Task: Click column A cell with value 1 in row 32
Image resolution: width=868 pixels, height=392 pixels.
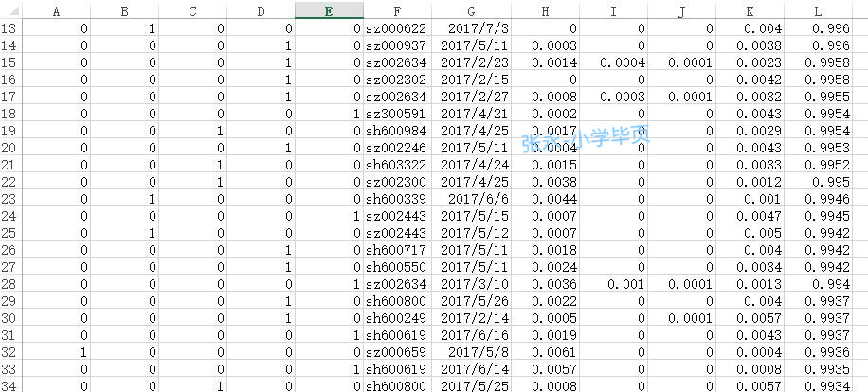Action: click(56, 352)
